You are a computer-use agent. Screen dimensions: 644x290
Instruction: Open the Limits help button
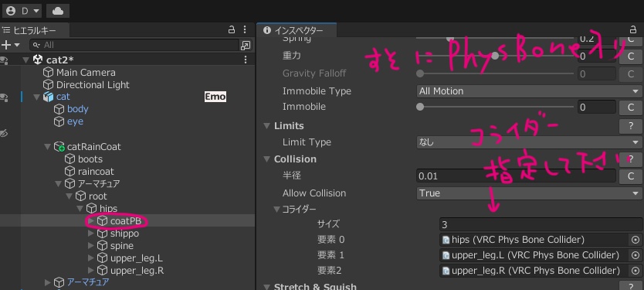pyautogui.click(x=631, y=126)
